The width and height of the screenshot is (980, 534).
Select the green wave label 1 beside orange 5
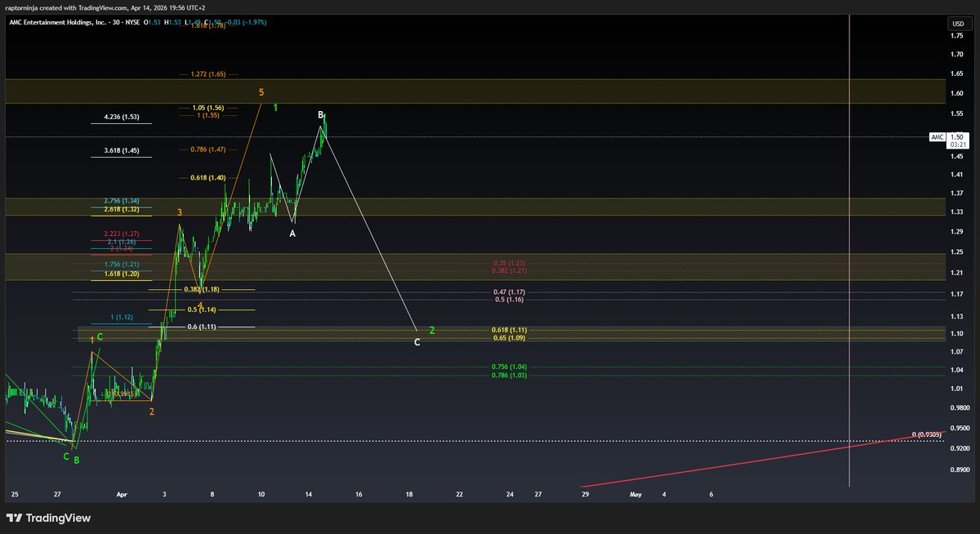tap(276, 107)
